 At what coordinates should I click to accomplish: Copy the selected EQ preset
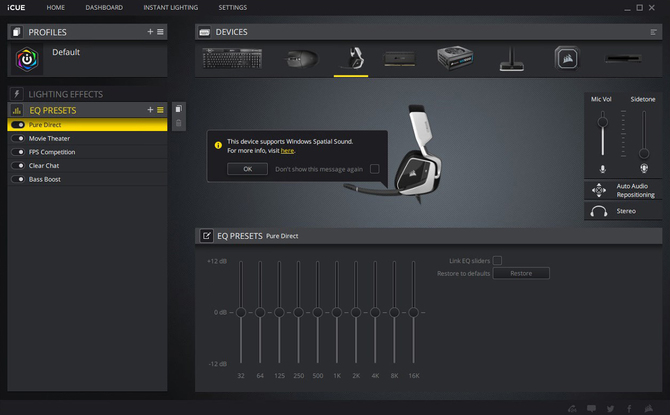[179, 109]
